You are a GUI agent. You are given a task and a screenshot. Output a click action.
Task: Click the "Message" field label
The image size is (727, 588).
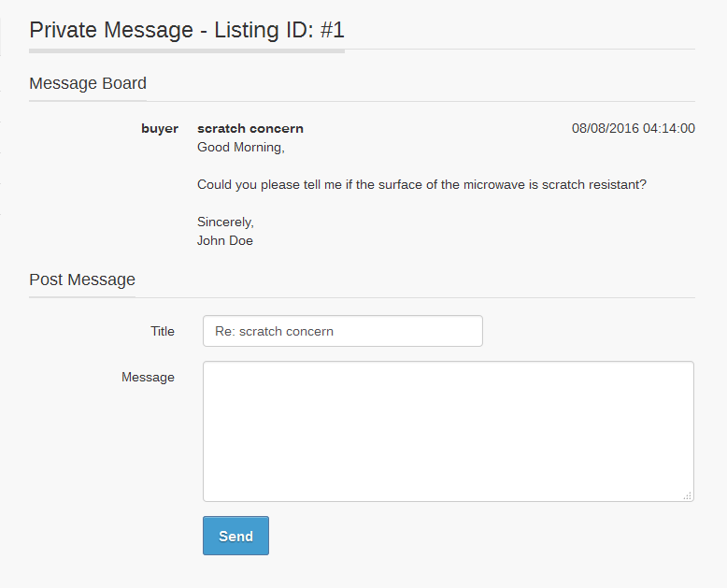click(148, 377)
